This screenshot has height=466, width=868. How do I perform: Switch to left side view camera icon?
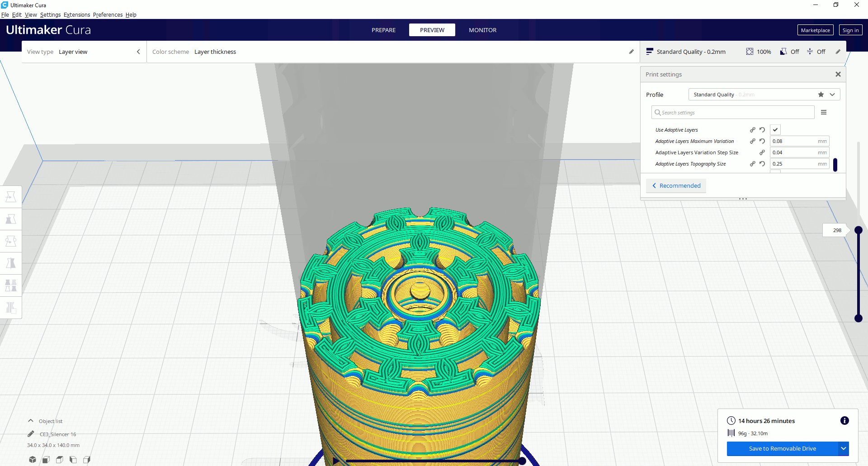[x=73, y=460]
